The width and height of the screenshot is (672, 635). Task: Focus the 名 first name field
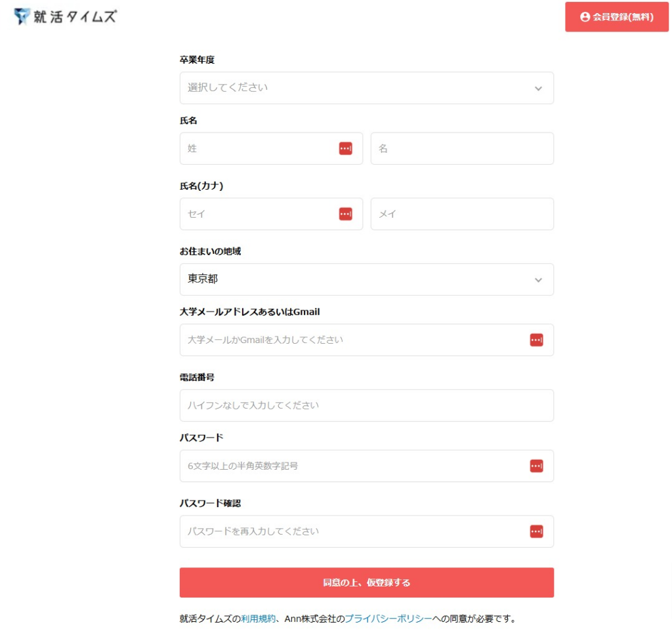(x=461, y=149)
